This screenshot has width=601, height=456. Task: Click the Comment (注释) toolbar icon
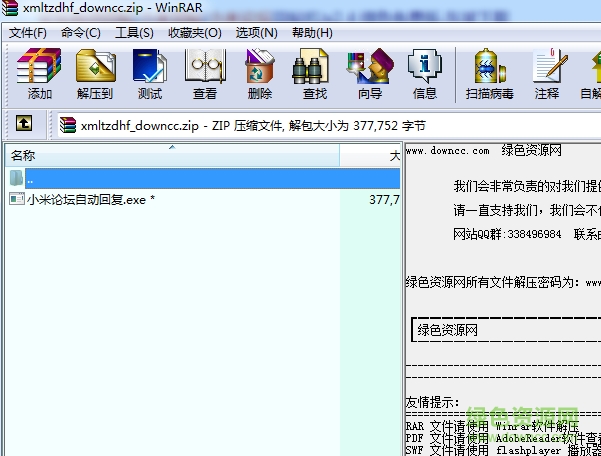(x=546, y=74)
